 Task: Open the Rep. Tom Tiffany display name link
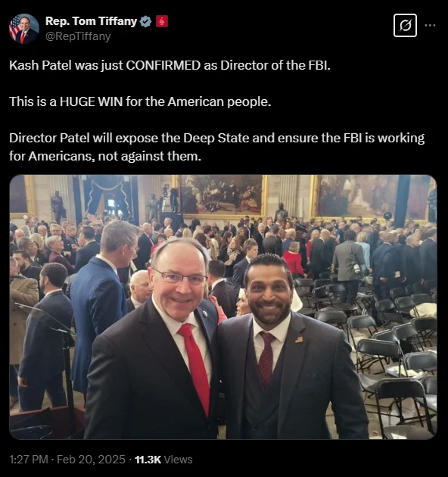(x=92, y=21)
